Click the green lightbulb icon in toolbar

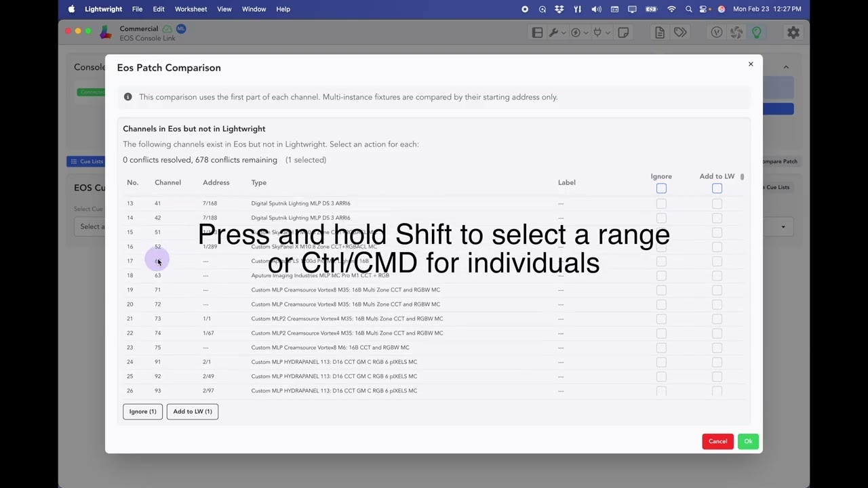(756, 33)
